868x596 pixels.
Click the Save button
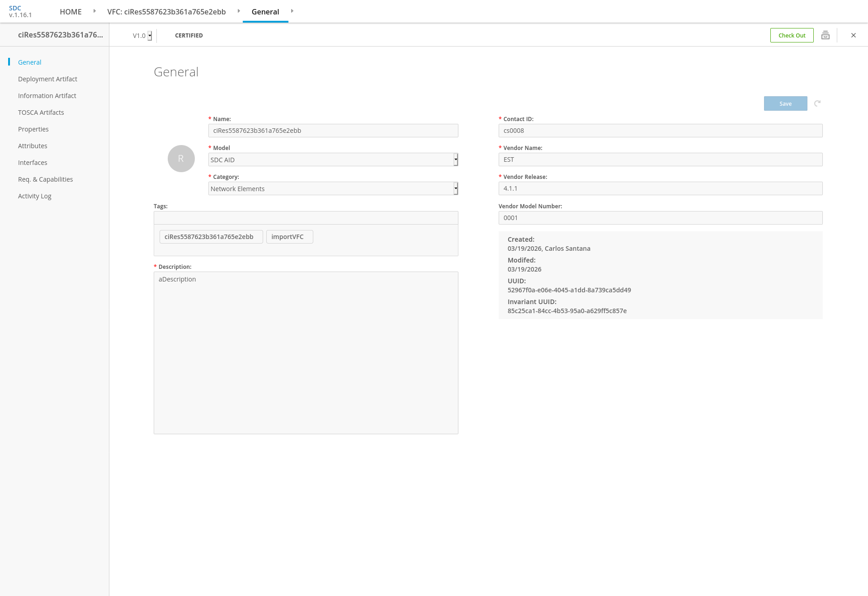click(785, 103)
